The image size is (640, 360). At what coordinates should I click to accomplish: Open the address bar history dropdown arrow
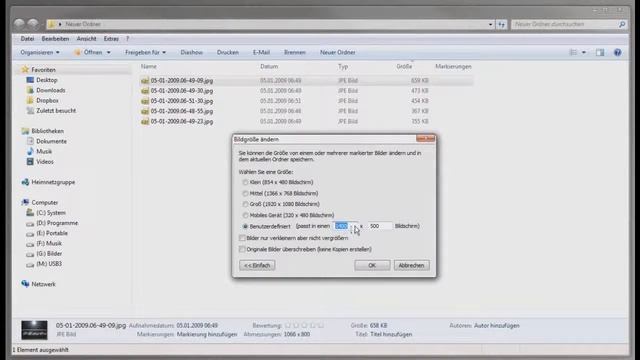point(490,24)
